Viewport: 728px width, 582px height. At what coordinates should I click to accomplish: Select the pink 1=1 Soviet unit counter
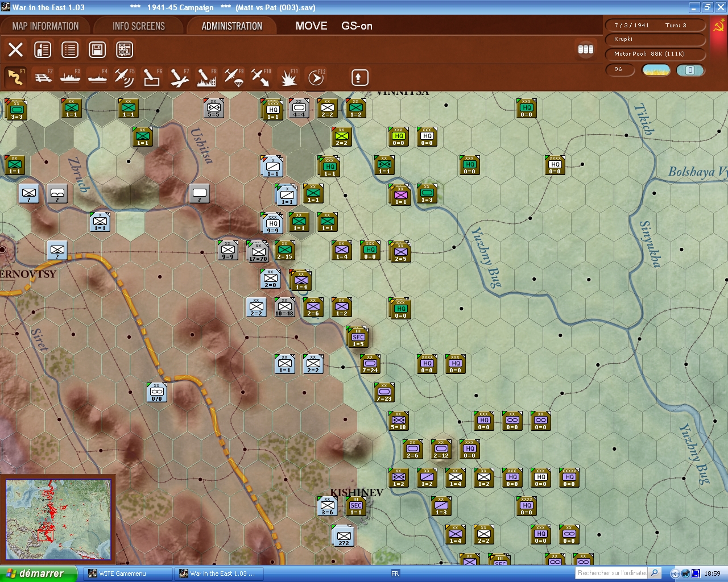coord(400,195)
